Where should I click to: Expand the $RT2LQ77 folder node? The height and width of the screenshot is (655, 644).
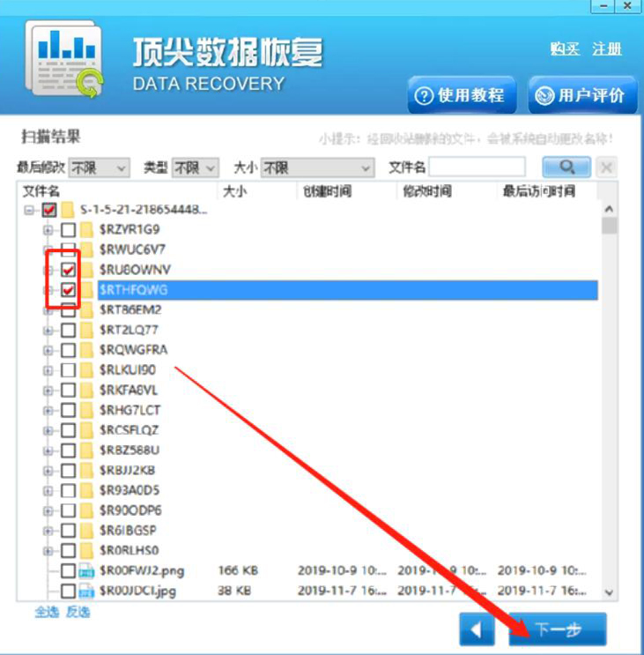pyautogui.click(x=48, y=330)
